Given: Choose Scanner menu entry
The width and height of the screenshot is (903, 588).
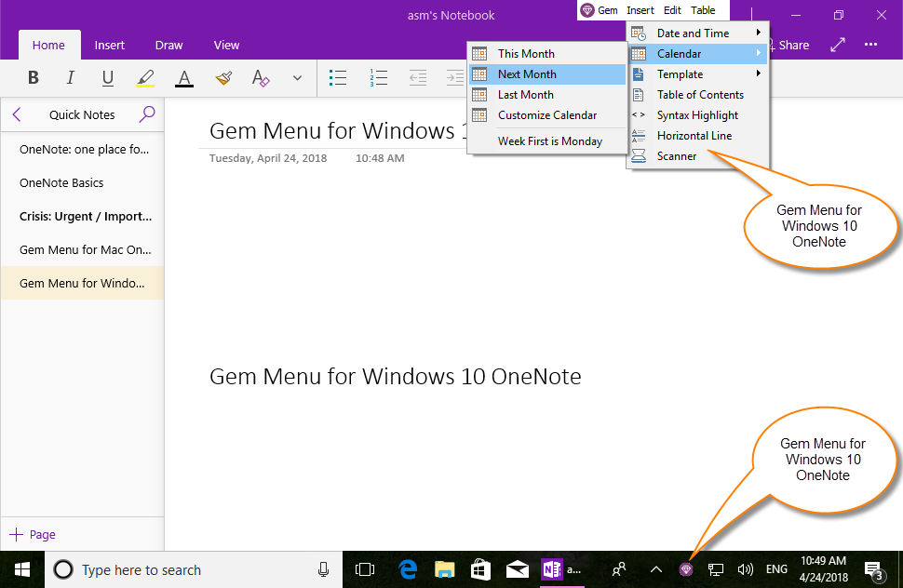Looking at the screenshot, I should pos(697,156).
